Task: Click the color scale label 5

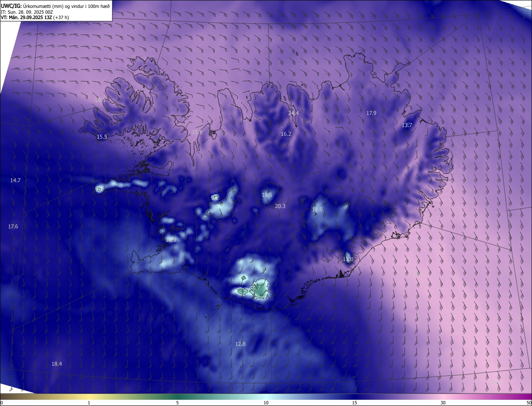Action: 177,403
